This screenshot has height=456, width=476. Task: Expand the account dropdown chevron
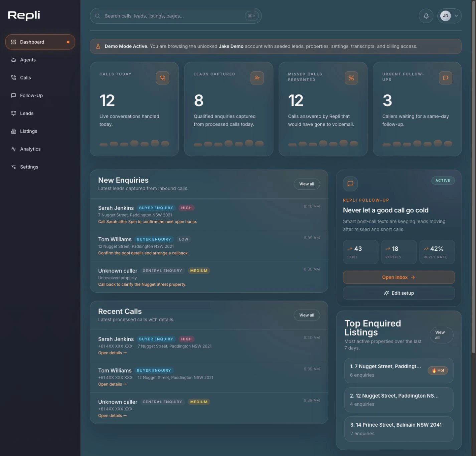[x=456, y=16]
